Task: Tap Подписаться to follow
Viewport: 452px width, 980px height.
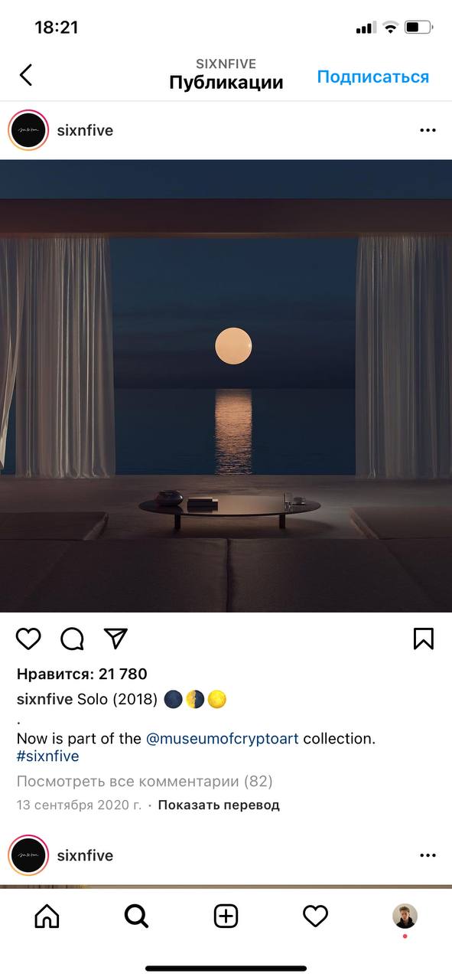Action: tap(373, 77)
